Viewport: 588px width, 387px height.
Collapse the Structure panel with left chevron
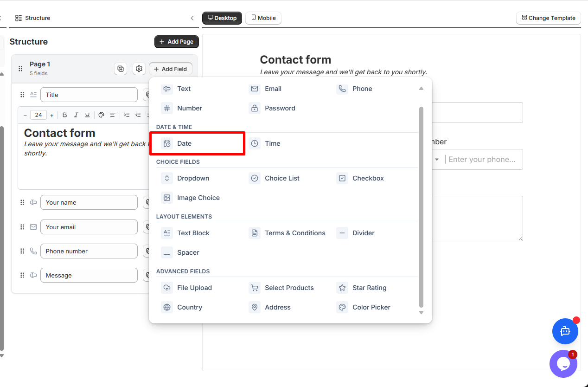pyautogui.click(x=192, y=18)
